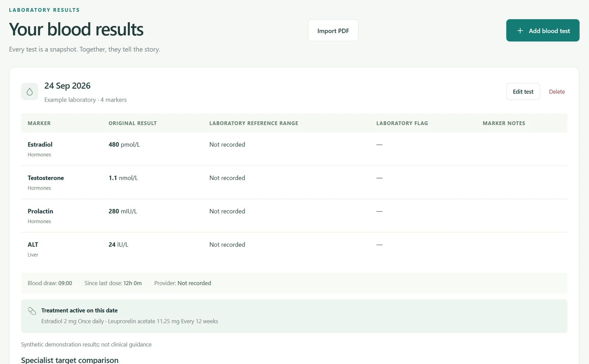Click the Synthetic demonstration results disclaimer
589x364 pixels.
86,344
